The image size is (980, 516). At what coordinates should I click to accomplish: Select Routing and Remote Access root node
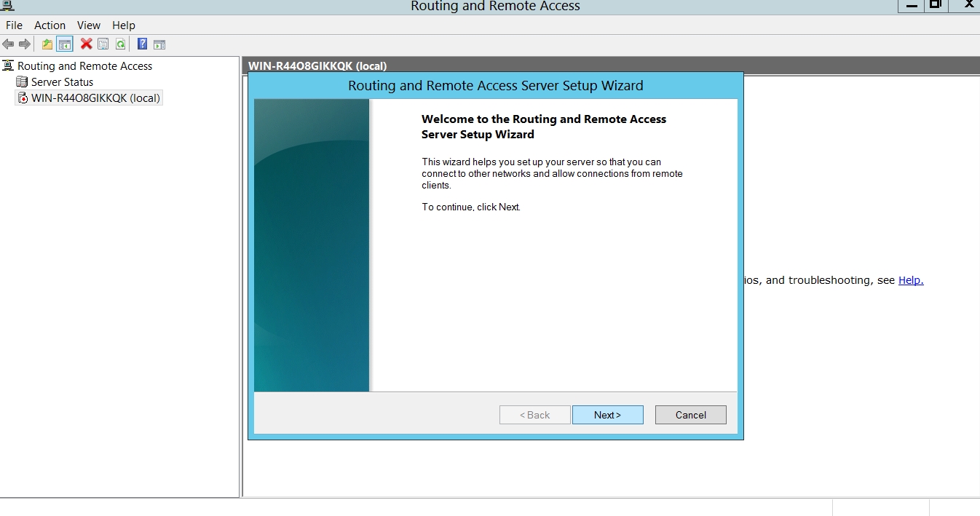[84, 66]
